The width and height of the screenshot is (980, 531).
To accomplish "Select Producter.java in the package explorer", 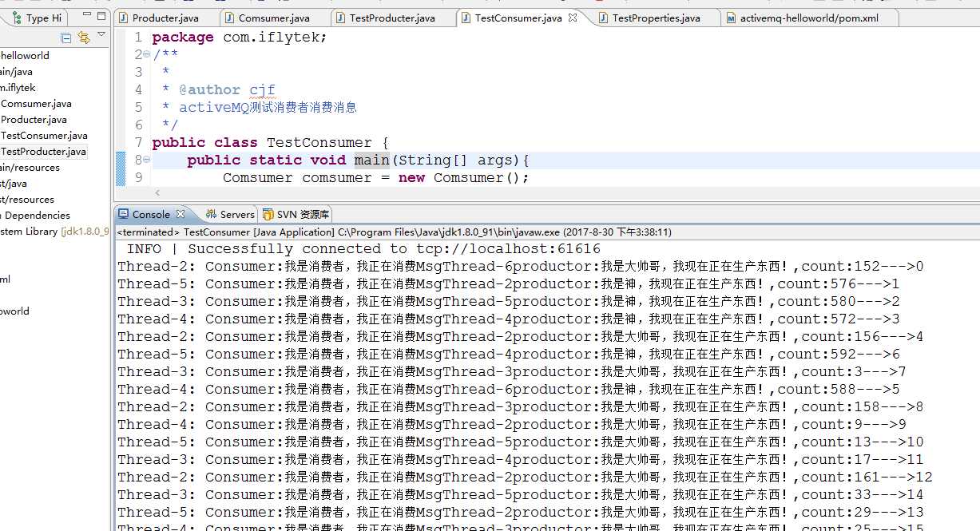I will 34,120.
